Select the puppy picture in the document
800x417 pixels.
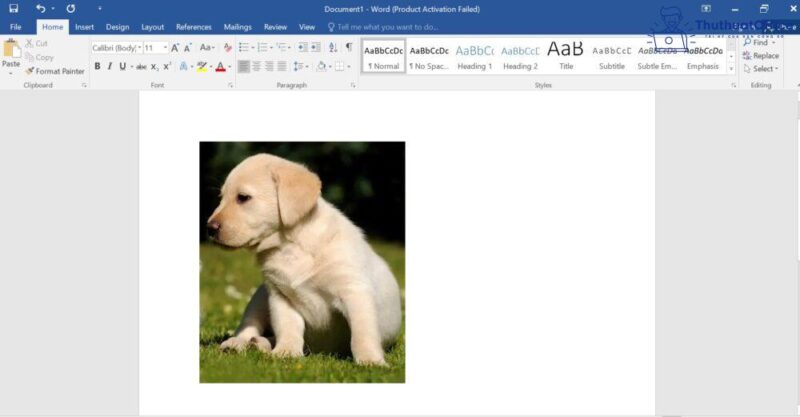302,262
